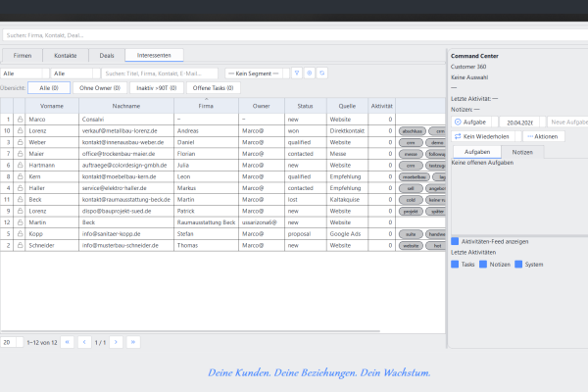Click the 'abschluss' tag in the Lorenz row

[x=413, y=131]
